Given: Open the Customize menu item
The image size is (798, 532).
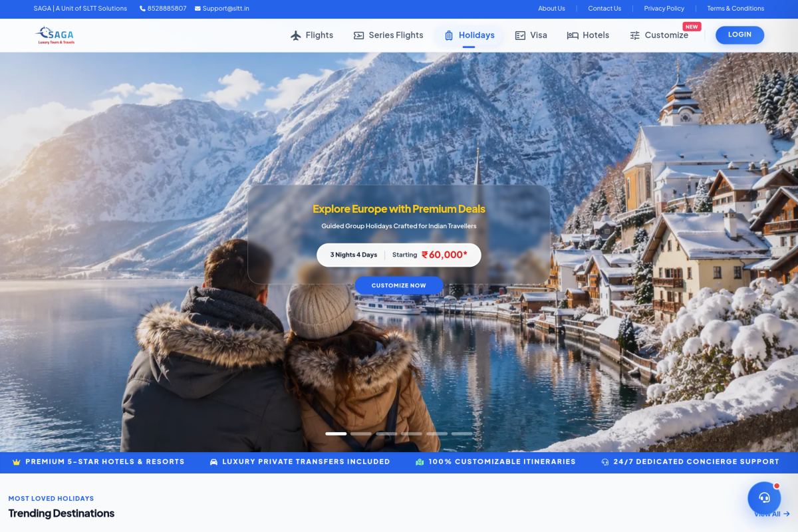Looking at the screenshot, I should tap(659, 35).
